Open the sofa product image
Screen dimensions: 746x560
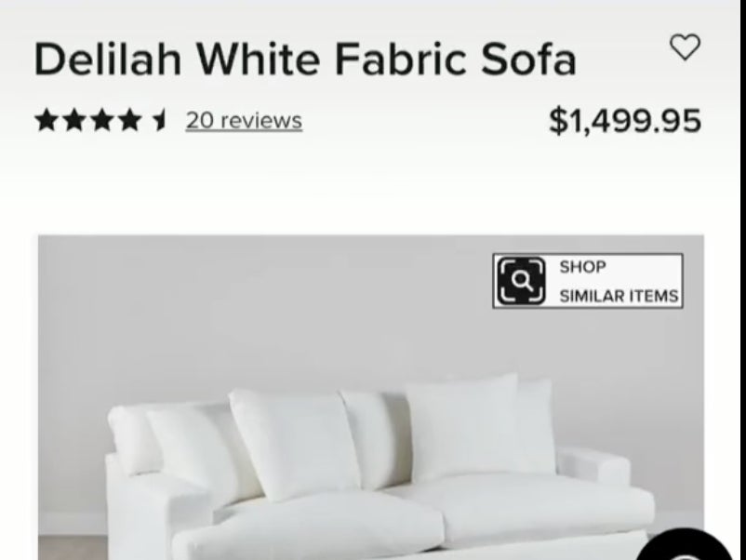(x=371, y=397)
